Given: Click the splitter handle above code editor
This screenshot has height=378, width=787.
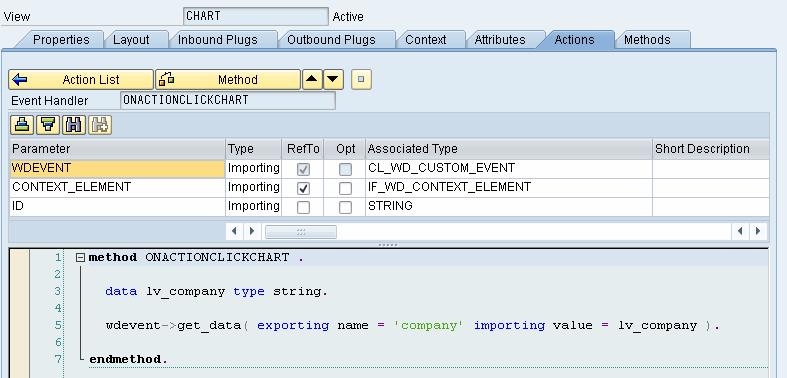Looking at the screenshot, I should 388,245.
